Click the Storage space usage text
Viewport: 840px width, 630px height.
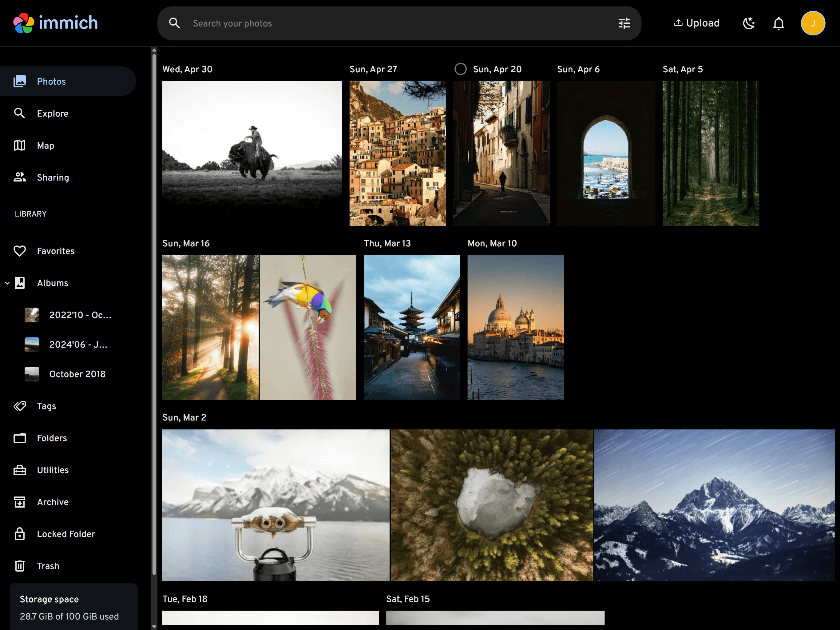(69, 616)
